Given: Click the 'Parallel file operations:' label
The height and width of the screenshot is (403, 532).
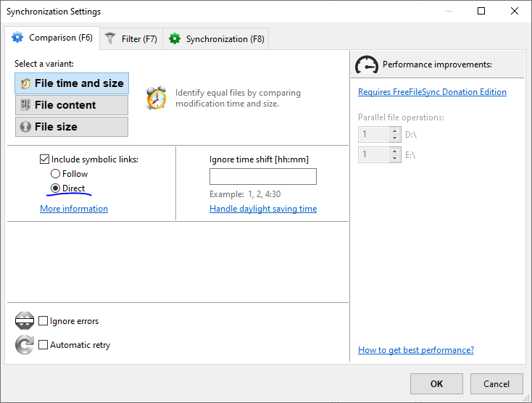Looking at the screenshot, I should pyautogui.click(x=401, y=117).
